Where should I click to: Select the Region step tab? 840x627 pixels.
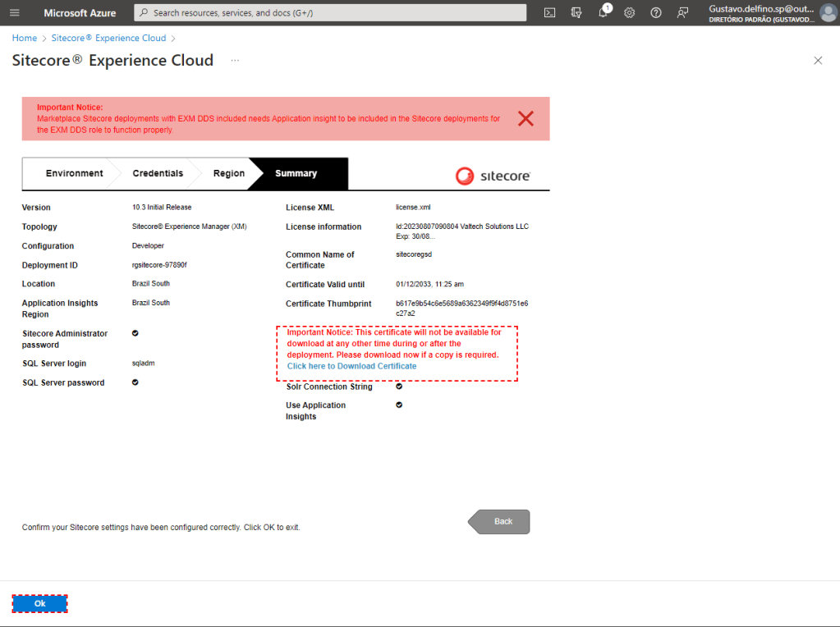tap(228, 173)
